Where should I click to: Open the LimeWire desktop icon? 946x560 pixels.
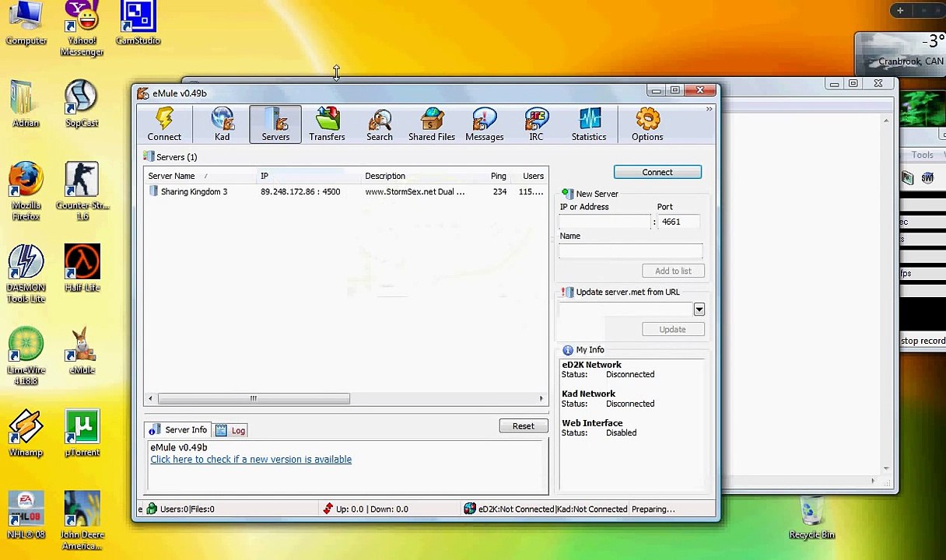26,356
